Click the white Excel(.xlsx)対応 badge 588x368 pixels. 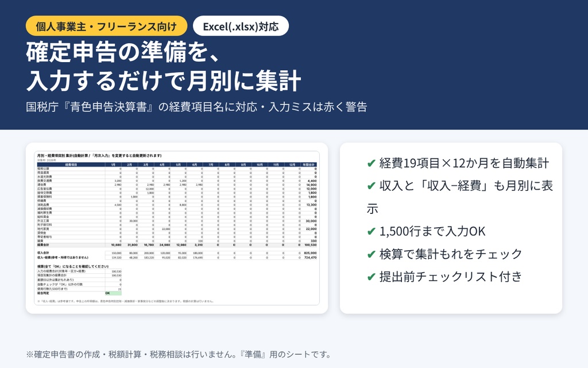pyautogui.click(x=241, y=26)
